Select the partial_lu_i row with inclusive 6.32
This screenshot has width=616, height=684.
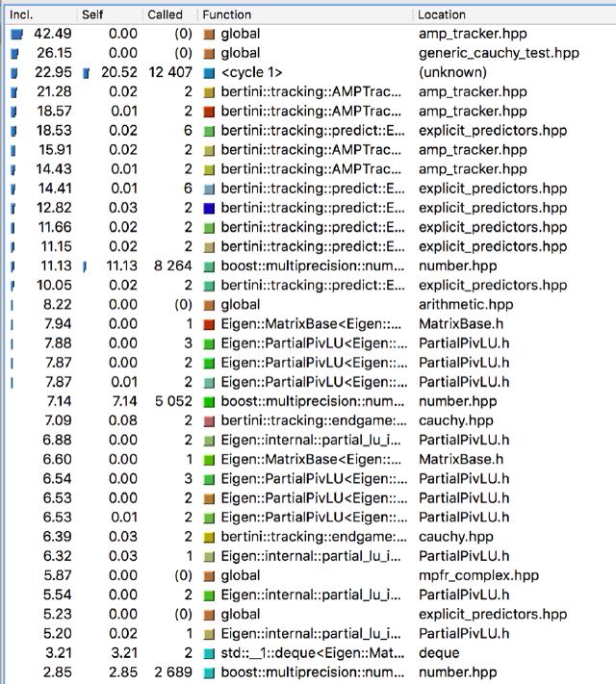pyautogui.click(x=310, y=556)
